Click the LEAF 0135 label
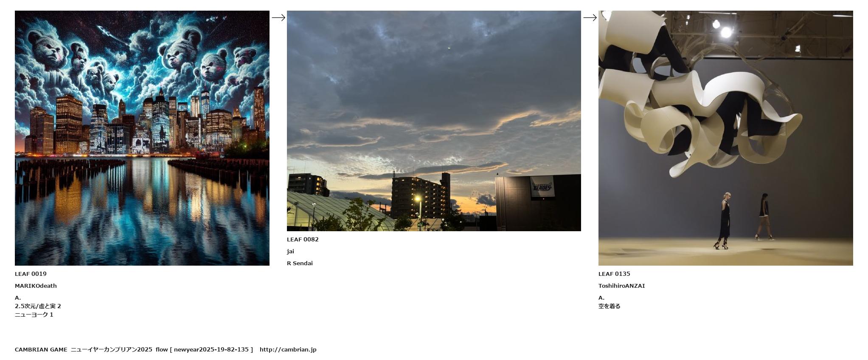The height and width of the screenshot is (360, 868). pos(614,274)
